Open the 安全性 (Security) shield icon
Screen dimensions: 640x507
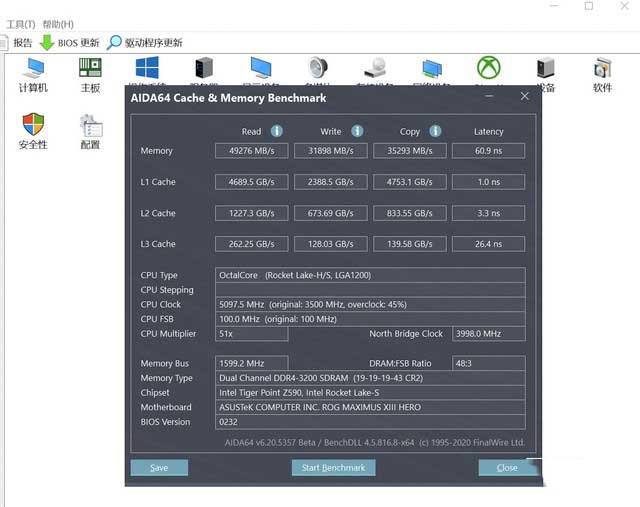click(x=33, y=129)
